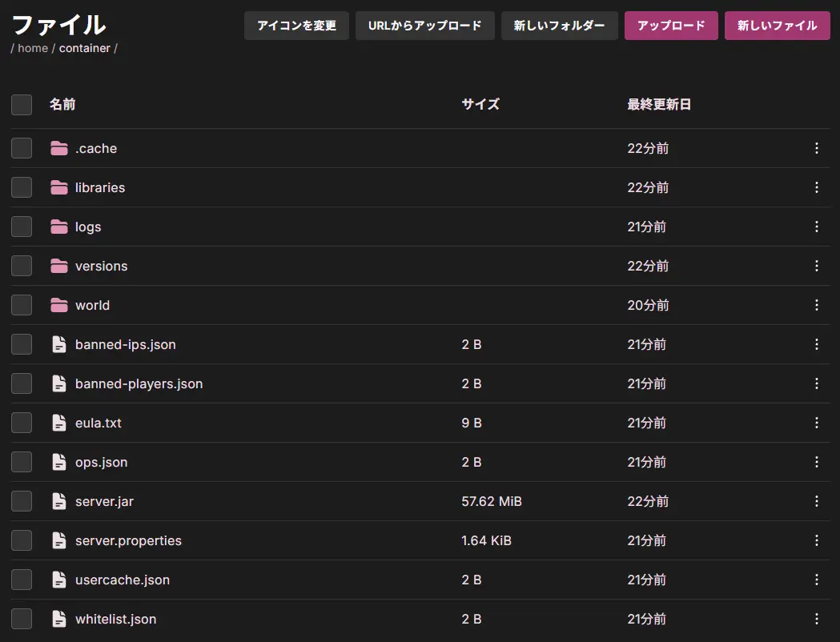Click the versions folder icon
The height and width of the screenshot is (642, 840).
pos(59,266)
